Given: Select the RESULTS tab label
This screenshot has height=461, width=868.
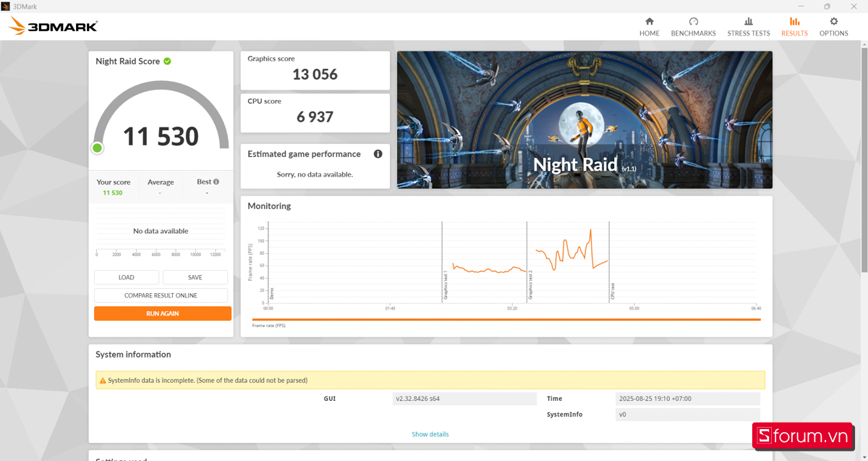Looking at the screenshot, I should point(794,33).
